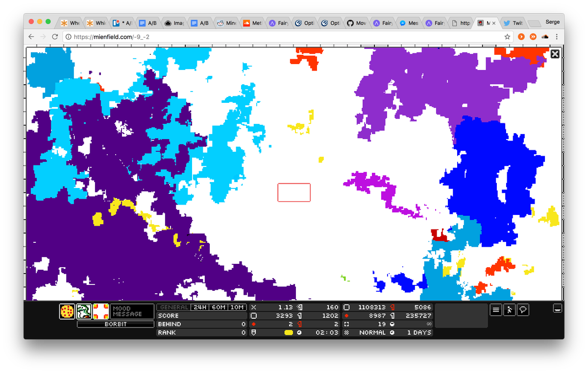The width and height of the screenshot is (588, 373).
Task: Click the green character avatar icon
Action: [84, 311]
